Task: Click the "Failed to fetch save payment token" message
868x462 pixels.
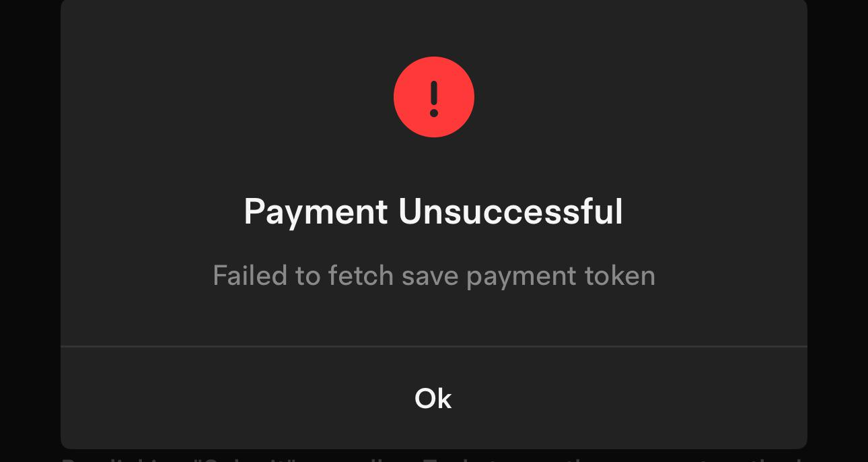Action: 434,276
